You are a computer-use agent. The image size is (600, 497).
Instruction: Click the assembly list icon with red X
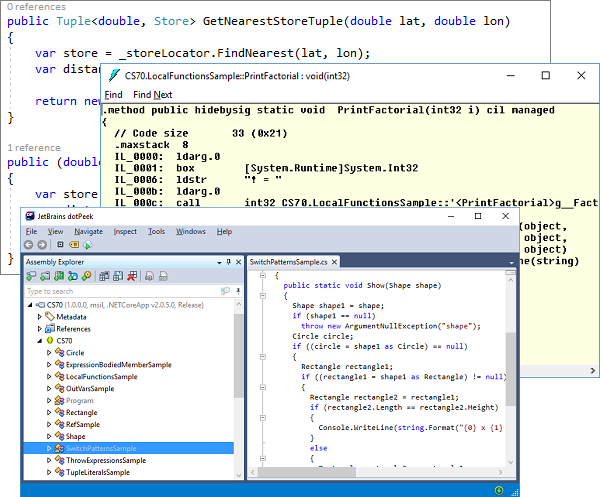(x=132, y=276)
